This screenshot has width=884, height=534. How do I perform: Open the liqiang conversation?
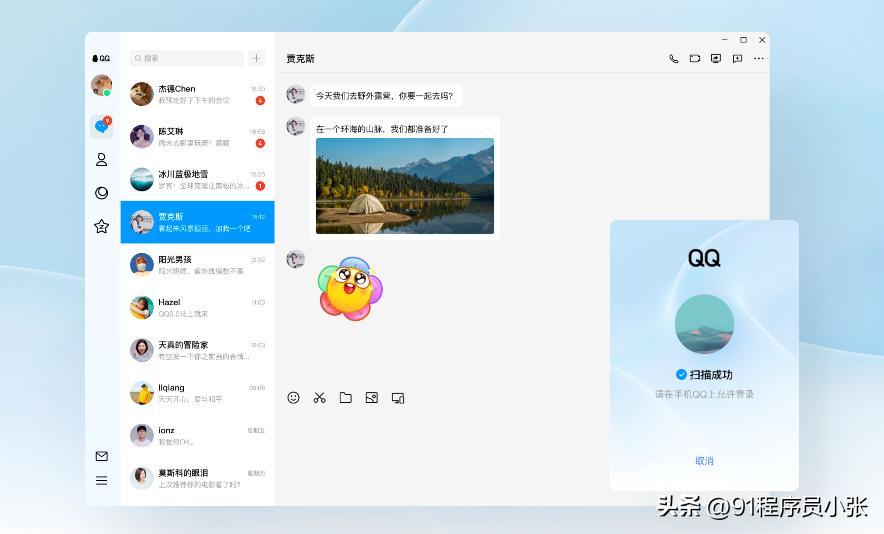click(x=197, y=393)
